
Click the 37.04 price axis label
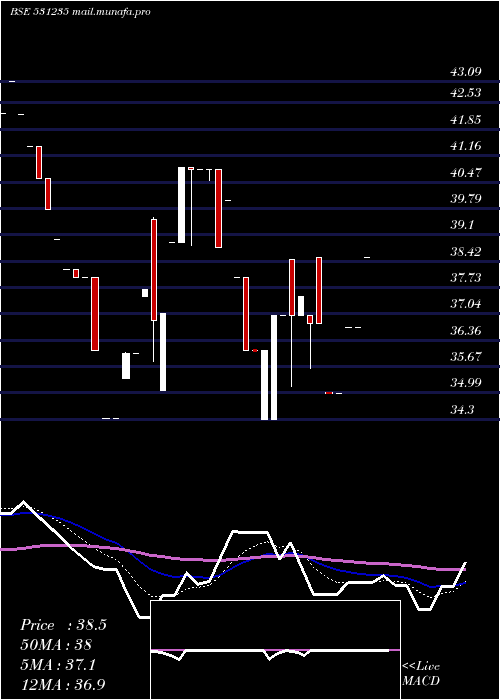point(466,304)
